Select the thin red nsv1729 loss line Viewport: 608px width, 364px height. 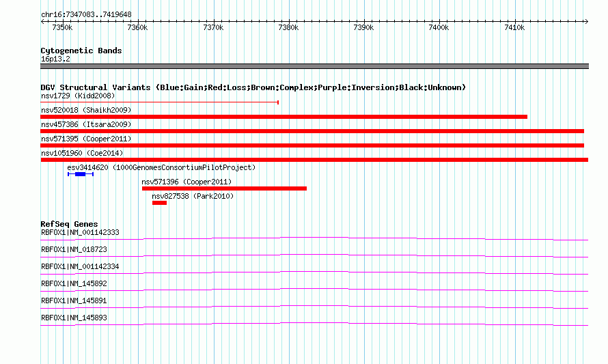pyautogui.click(x=160, y=102)
